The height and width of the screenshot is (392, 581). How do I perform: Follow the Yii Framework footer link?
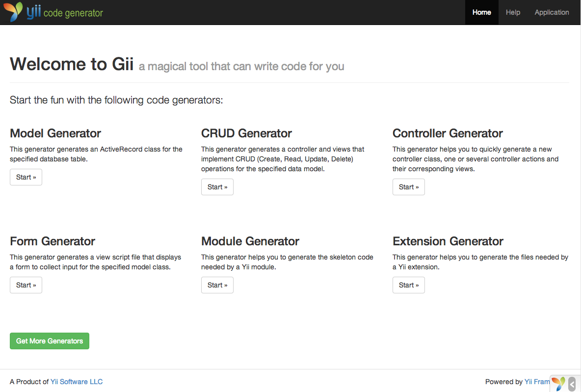[x=537, y=382]
